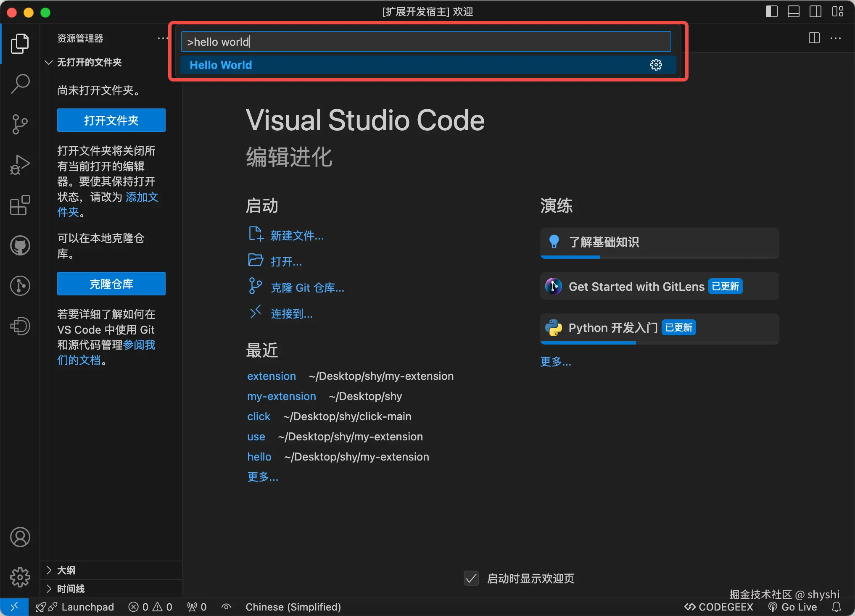Configure keybinding gear for Hello World command

pos(656,65)
